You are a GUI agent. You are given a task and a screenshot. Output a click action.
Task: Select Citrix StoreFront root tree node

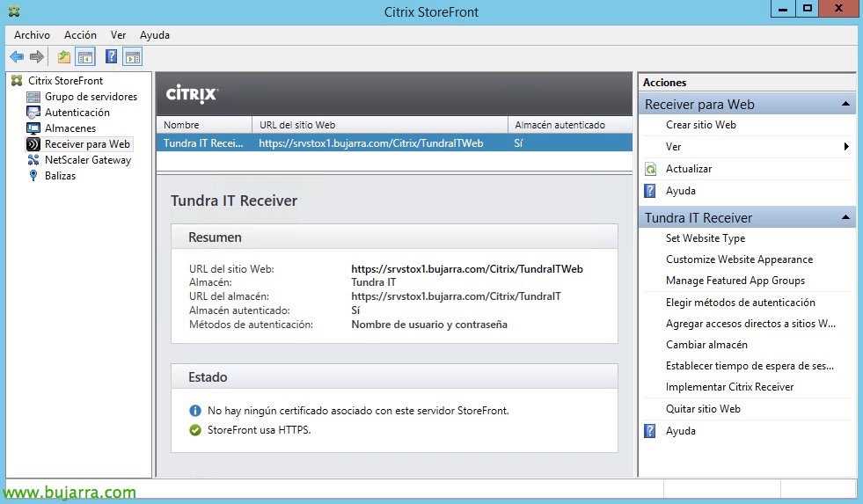(x=65, y=81)
